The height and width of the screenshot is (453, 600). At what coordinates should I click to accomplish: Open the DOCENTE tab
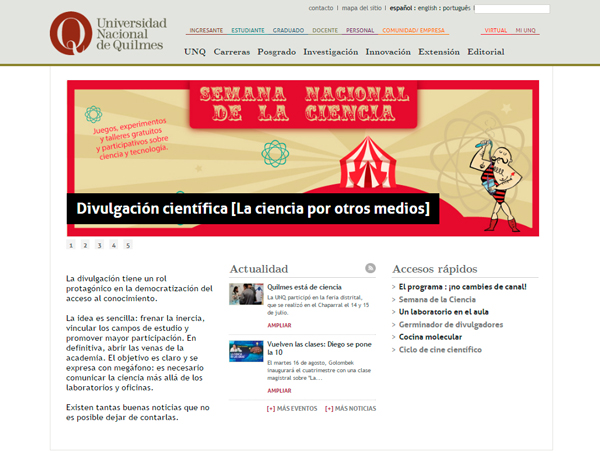pyautogui.click(x=325, y=30)
